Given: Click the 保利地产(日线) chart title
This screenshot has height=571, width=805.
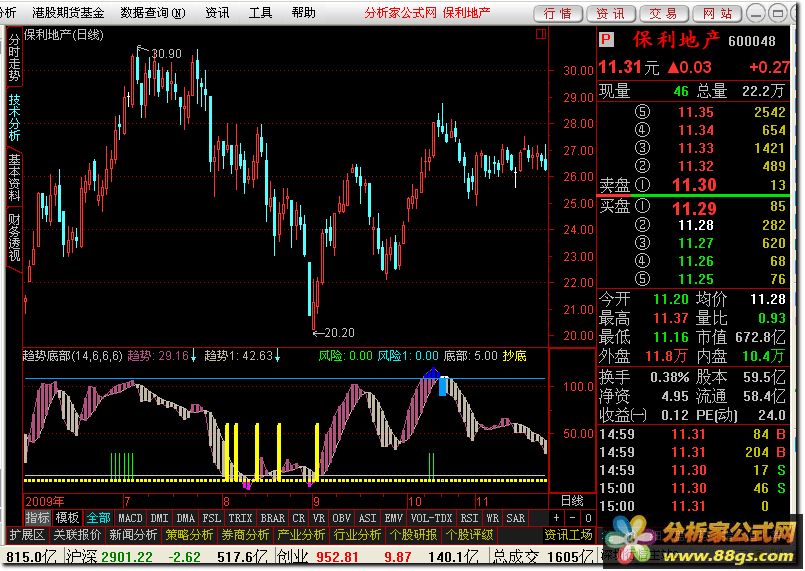Looking at the screenshot, I should point(64,35).
